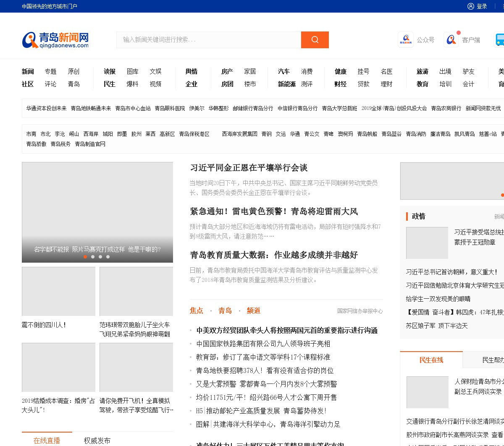This screenshot has width=504, height=446.
Task: Open thumbnail above 2019结婚成本调查
Action: tap(58, 367)
